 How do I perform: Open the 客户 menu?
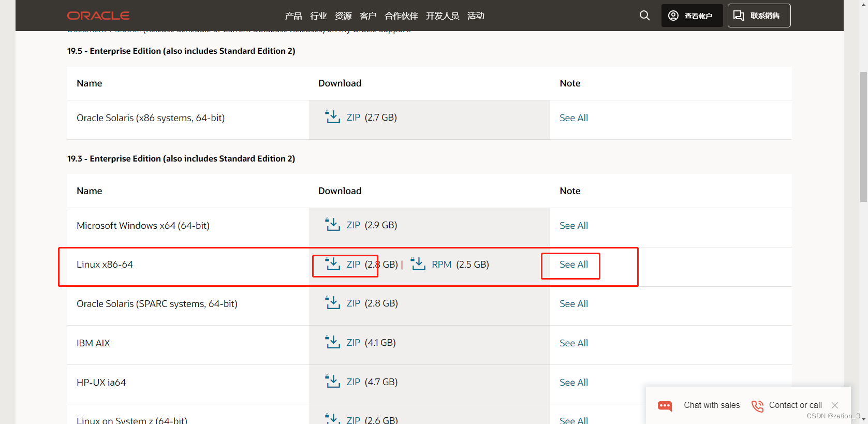point(368,16)
